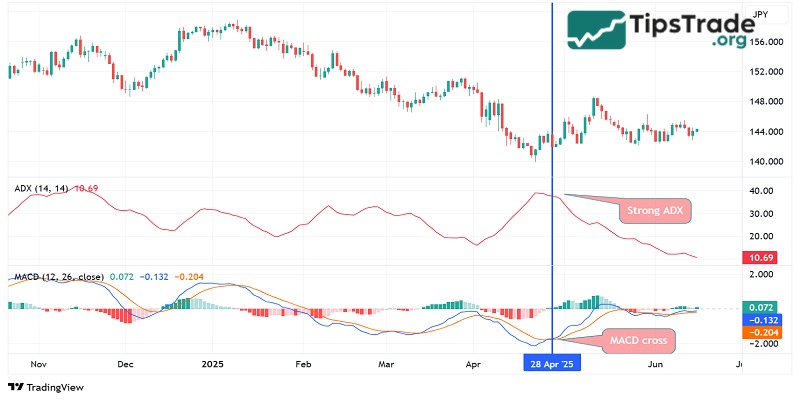Screen dimensions: 800x400
Task: Click the green 0.072 histogram value tag
Action: click(762, 307)
